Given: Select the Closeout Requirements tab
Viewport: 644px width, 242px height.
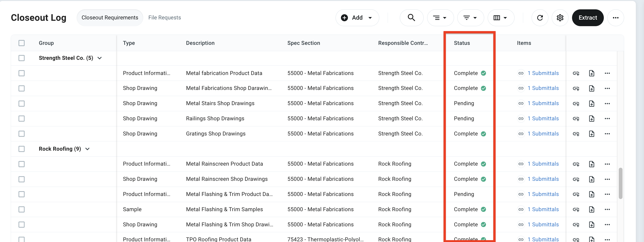Looking at the screenshot, I should tap(110, 18).
